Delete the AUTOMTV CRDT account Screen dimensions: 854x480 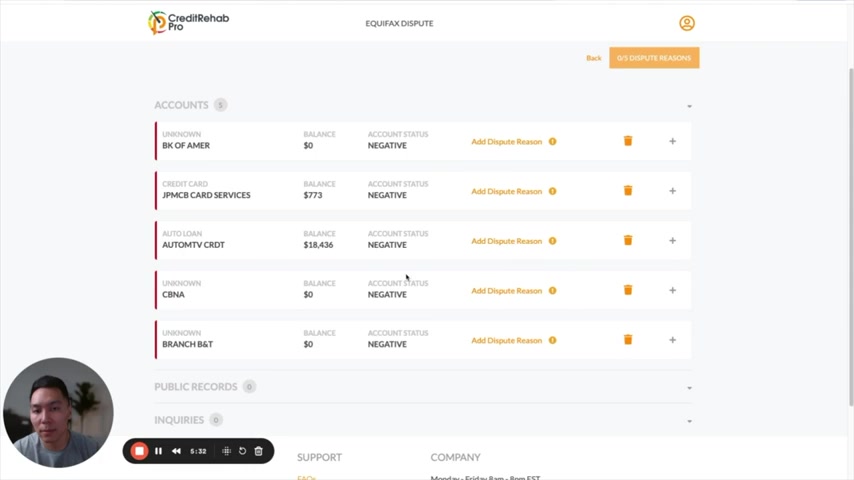628,240
